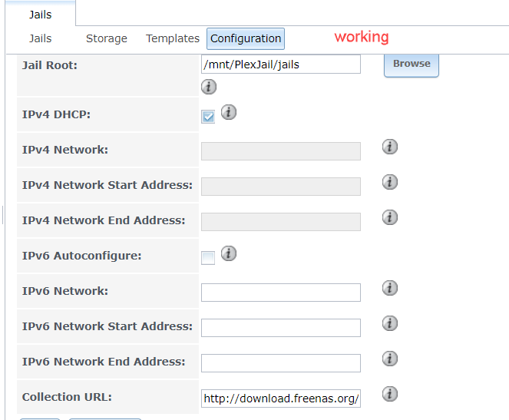The image size is (509, 420).
Task: Click the Collection URL info icon
Action: click(390, 394)
